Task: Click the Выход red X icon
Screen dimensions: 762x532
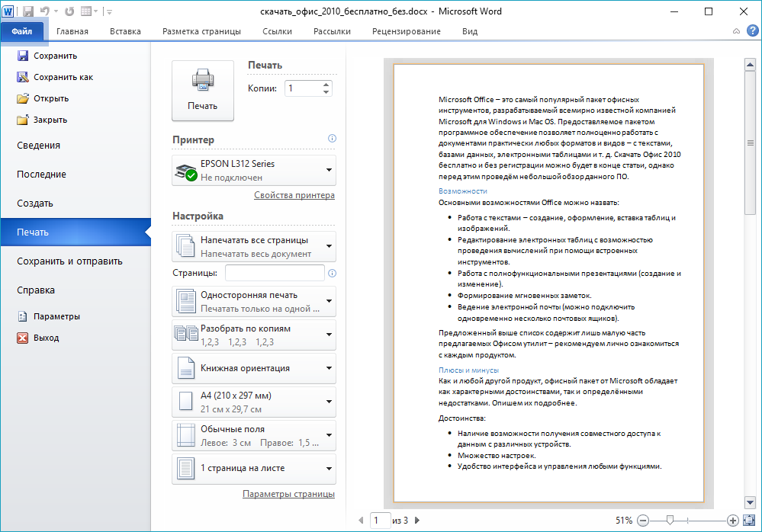Action: [22, 338]
